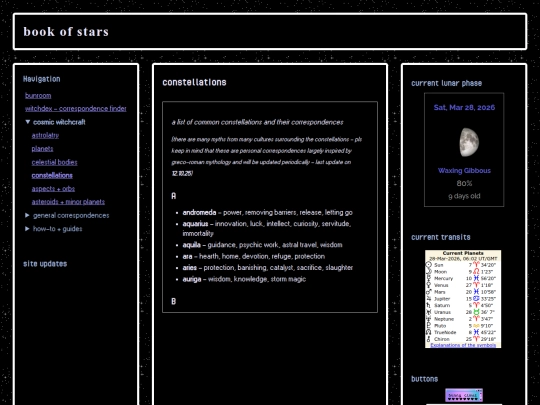This screenshot has height=405, width=540.
Task: Expand the general correspondences section
Action: coord(67,215)
